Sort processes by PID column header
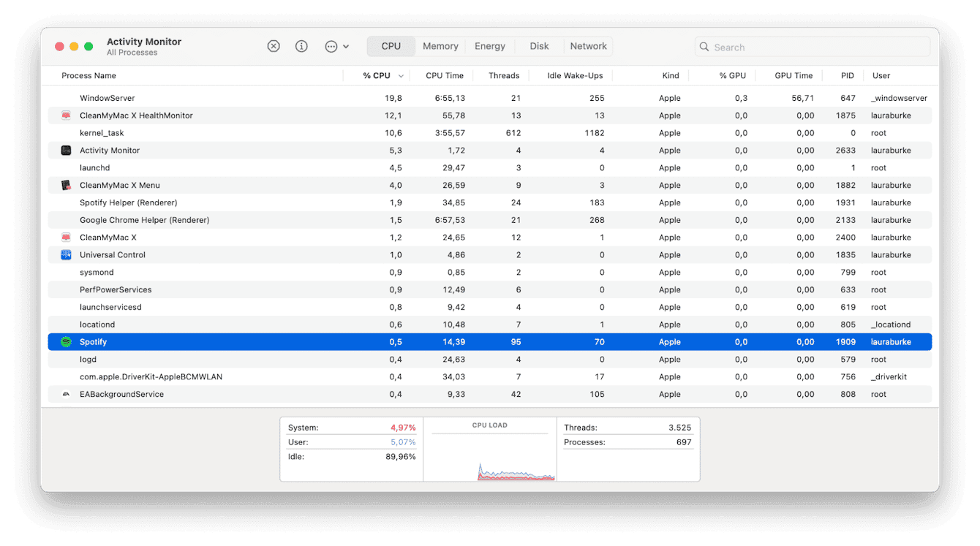The width and height of the screenshot is (980, 546). 846,75
